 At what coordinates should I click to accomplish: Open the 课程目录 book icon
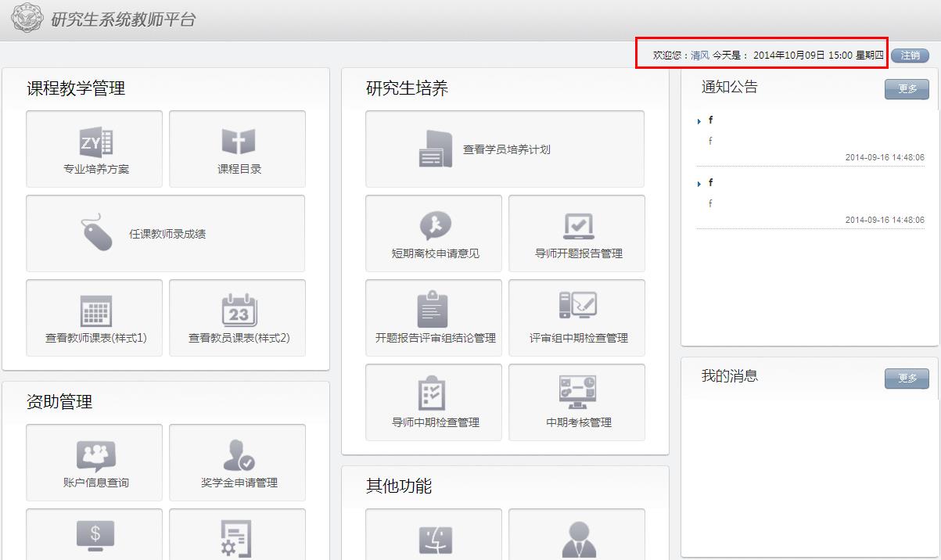pyautogui.click(x=239, y=142)
